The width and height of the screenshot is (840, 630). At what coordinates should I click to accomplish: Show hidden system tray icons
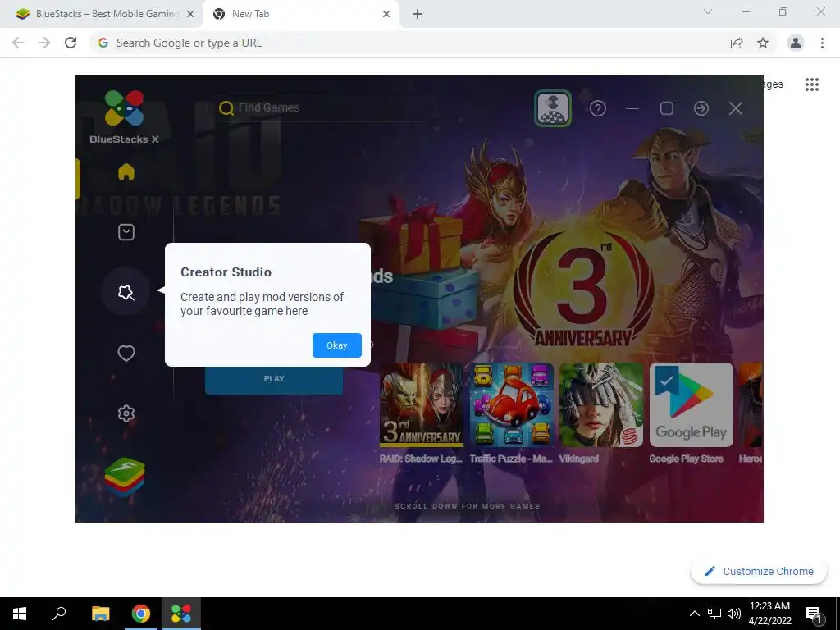pyautogui.click(x=694, y=614)
